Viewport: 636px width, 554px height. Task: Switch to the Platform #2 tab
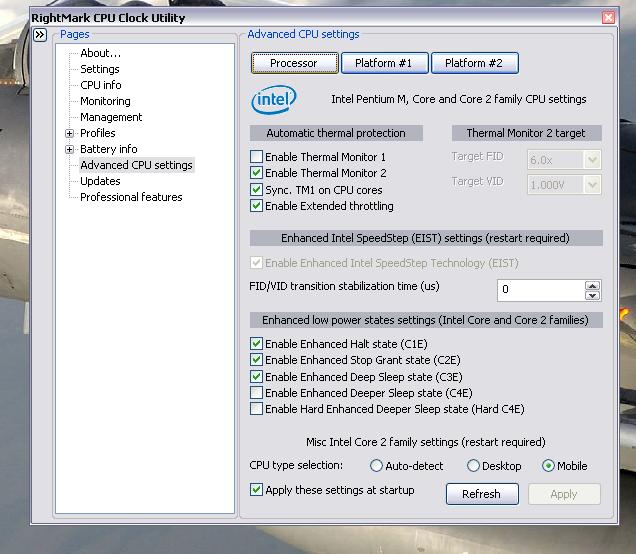475,63
